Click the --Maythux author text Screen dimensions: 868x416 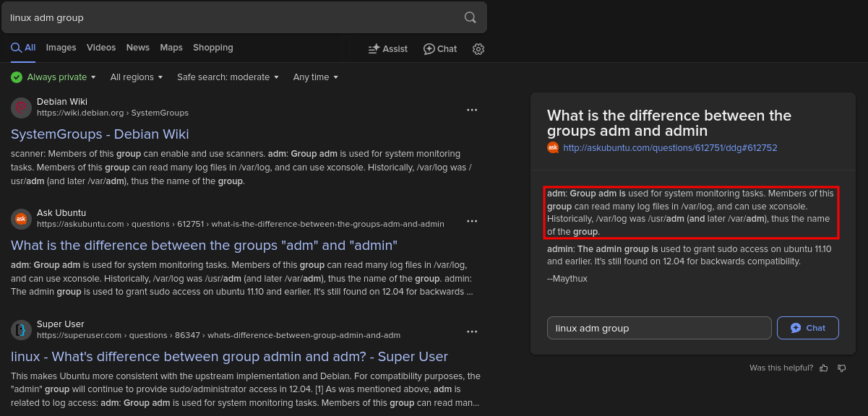(x=567, y=278)
